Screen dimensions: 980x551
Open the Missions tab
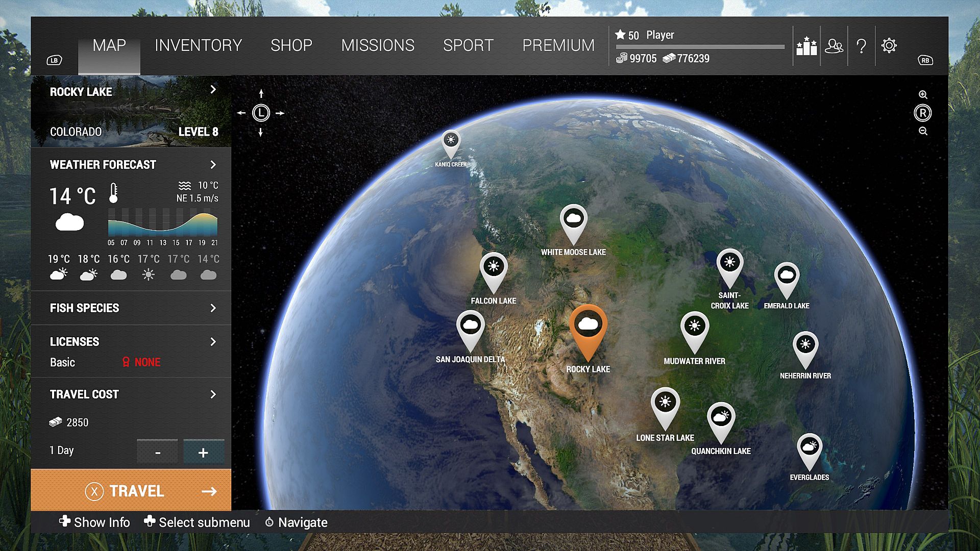coord(378,45)
